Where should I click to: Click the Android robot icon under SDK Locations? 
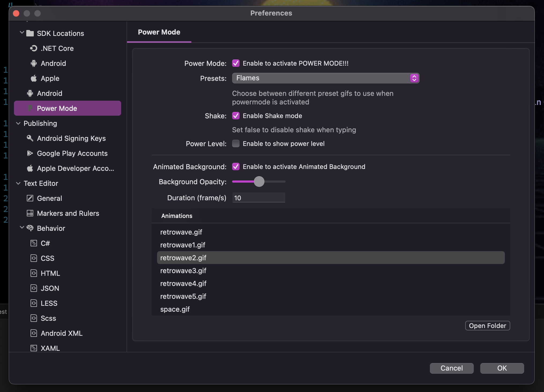click(33, 63)
